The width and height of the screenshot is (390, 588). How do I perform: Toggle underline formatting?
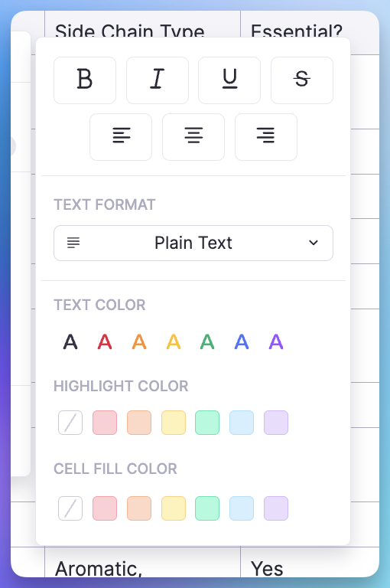point(229,80)
